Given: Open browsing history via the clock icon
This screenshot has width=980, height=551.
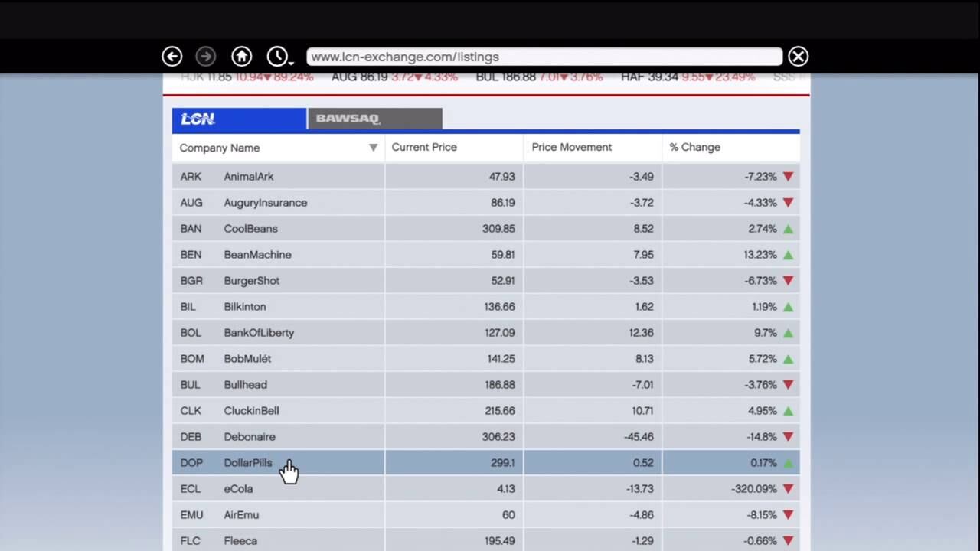Looking at the screenshot, I should pos(277,56).
